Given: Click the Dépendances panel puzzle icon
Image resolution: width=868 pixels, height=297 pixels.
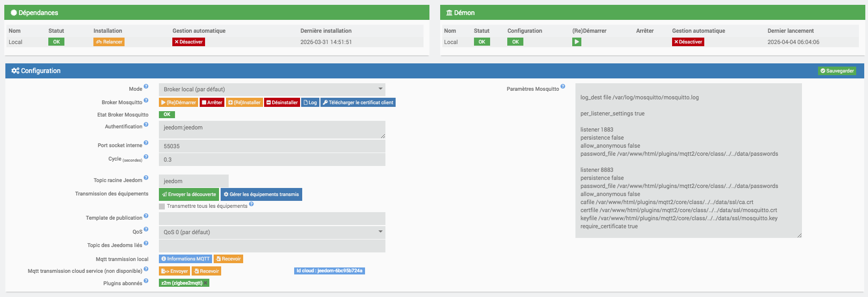Looking at the screenshot, I should 14,12.
